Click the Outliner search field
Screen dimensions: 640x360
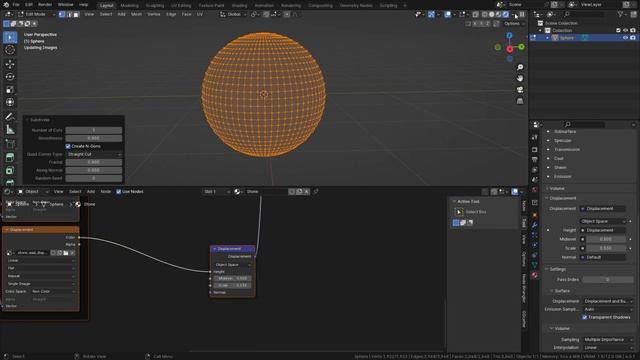584,14
